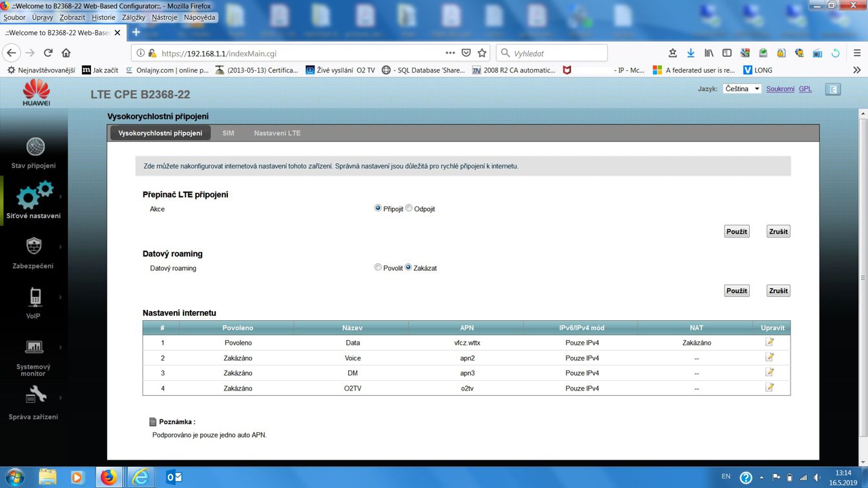Reload the page
868x488 pixels.
(x=48, y=53)
